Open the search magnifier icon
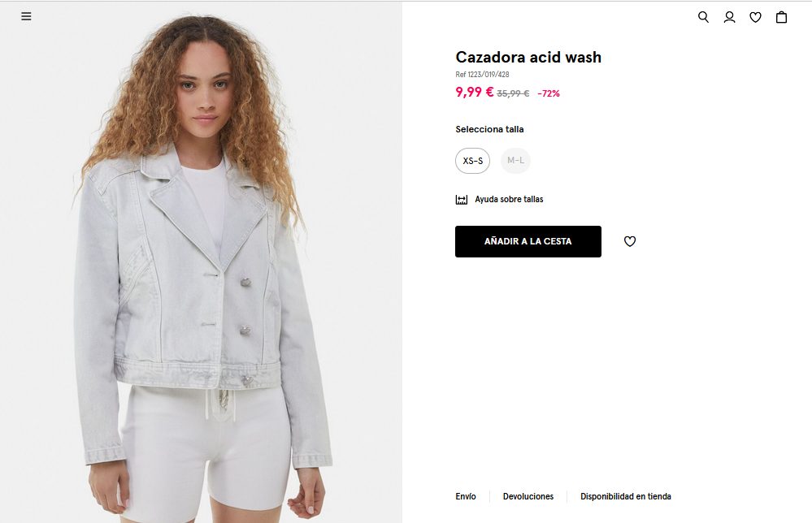This screenshot has height=523, width=812. (x=703, y=17)
